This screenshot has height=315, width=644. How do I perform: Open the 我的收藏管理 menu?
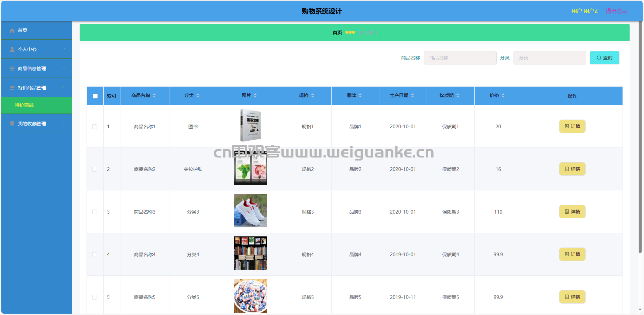coord(32,124)
